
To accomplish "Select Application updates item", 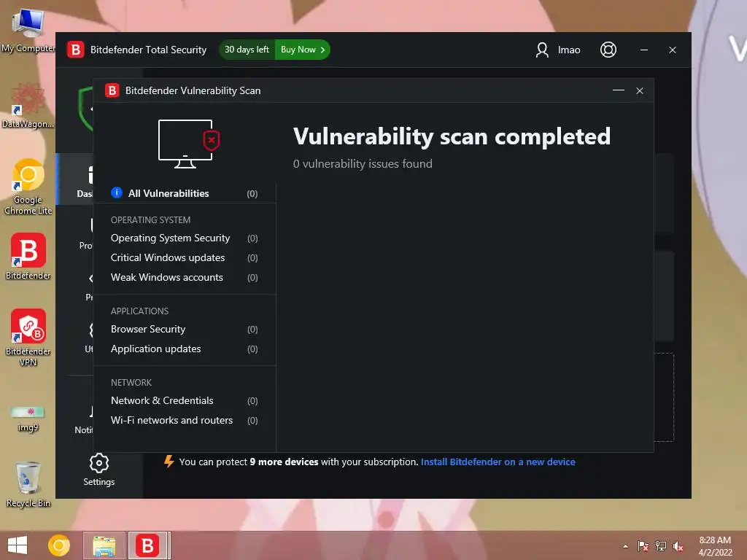I will (x=185, y=349).
